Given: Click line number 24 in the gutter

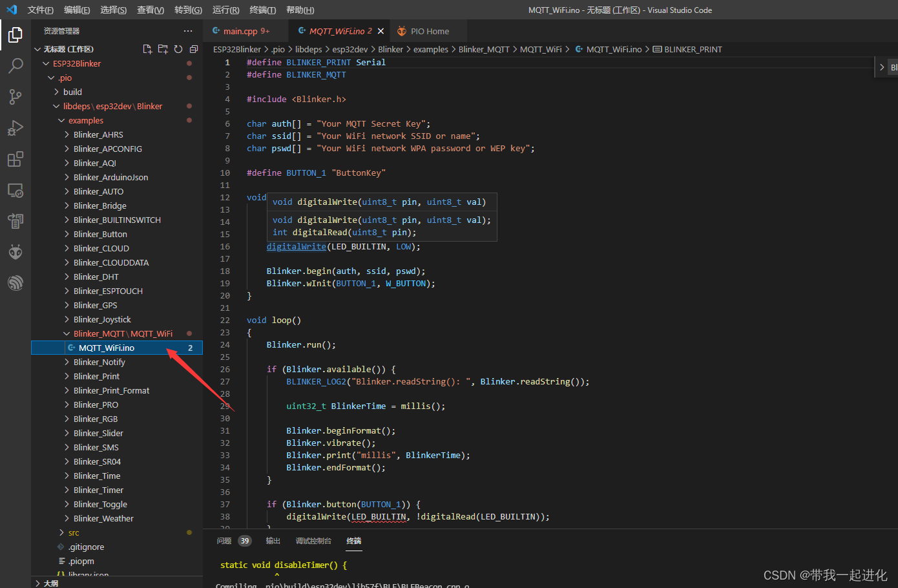Looking at the screenshot, I should [225, 344].
